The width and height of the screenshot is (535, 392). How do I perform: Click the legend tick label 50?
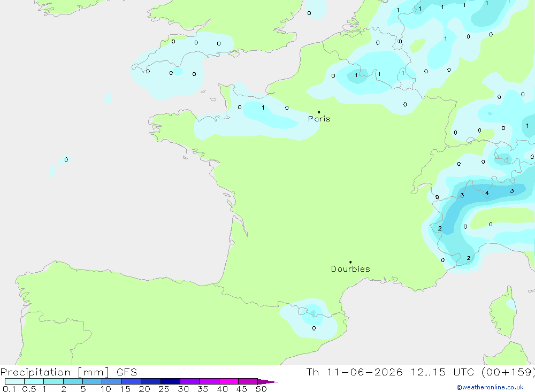[x=261, y=389]
